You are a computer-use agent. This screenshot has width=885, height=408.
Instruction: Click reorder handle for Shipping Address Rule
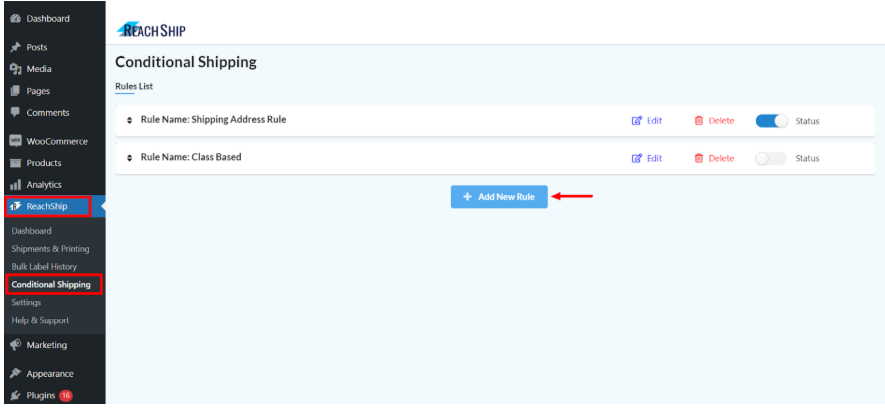click(x=129, y=120)
